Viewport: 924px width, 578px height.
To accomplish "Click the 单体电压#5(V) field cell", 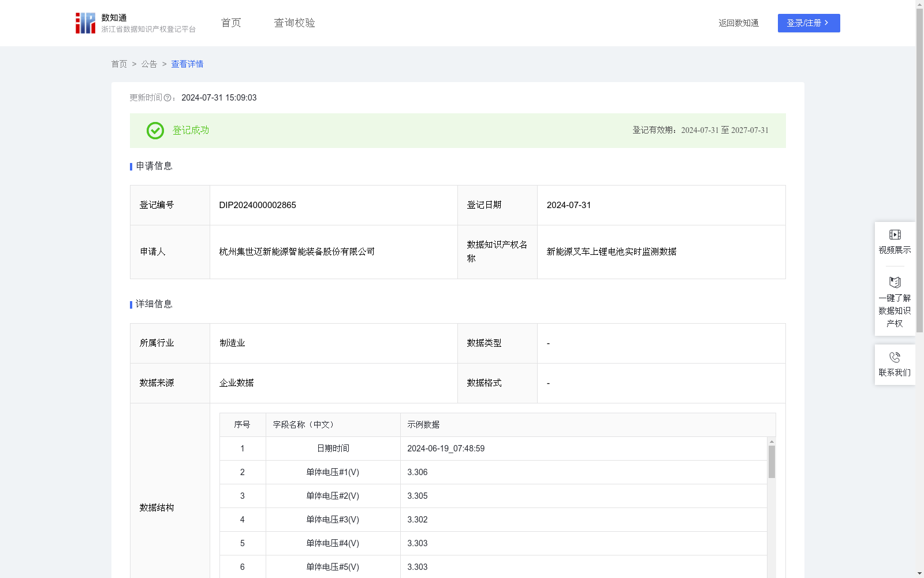I will click(x=333, y=567).
